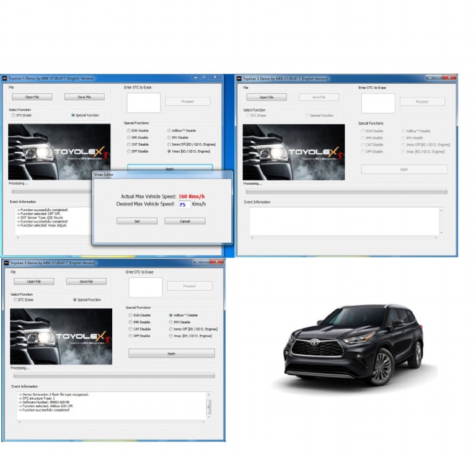The image size is (476, 457).
Task: Click Save File in the AdBlue-selected window
Action: 86,282
